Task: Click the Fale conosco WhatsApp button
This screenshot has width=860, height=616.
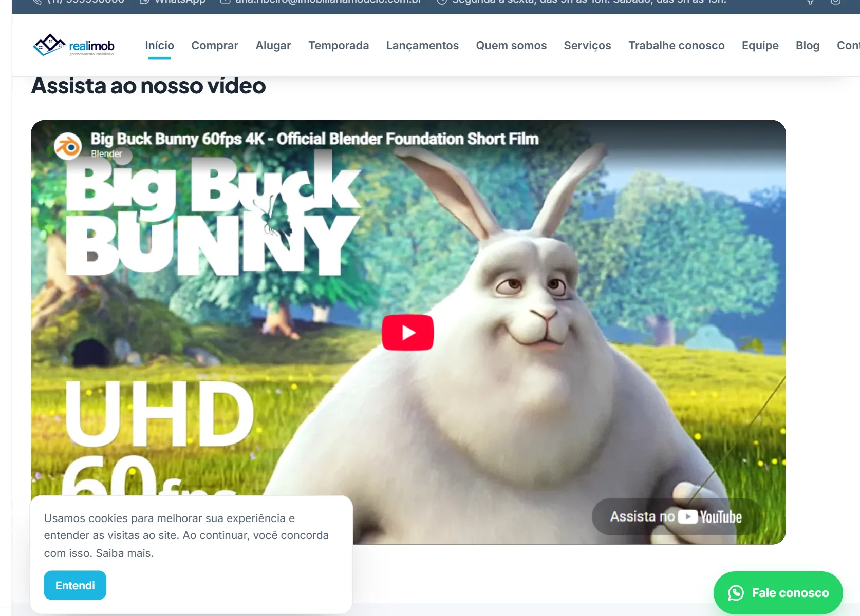Action: click(x=778, y=593)
